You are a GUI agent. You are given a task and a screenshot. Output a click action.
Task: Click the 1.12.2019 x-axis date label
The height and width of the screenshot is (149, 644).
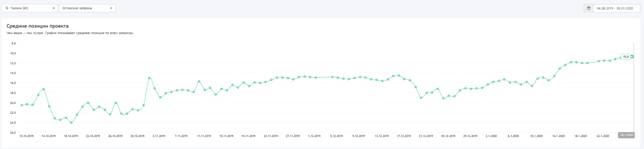[x=314, y=136]
